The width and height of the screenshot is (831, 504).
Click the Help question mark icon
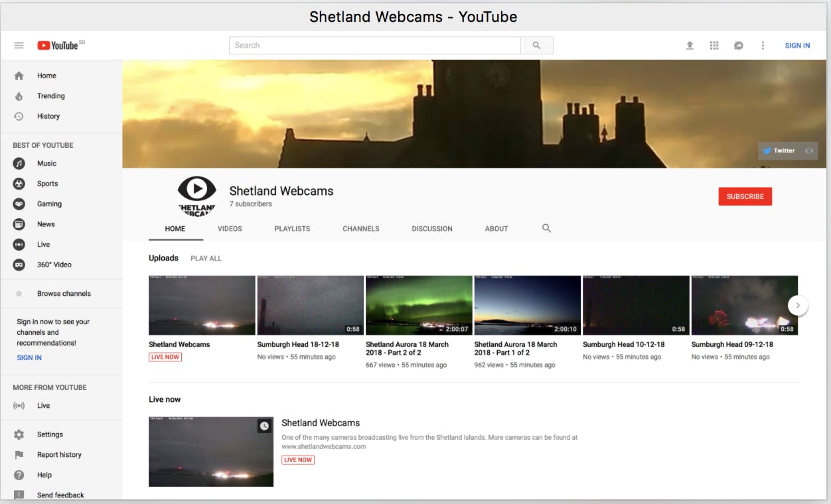tap(19, 475)
